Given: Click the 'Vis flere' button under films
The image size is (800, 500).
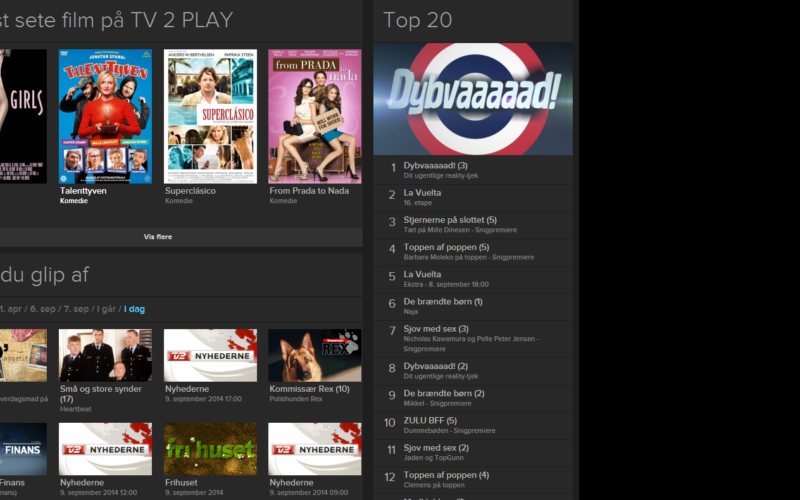Looking at the screenshot, I should [x=158, y=238].
